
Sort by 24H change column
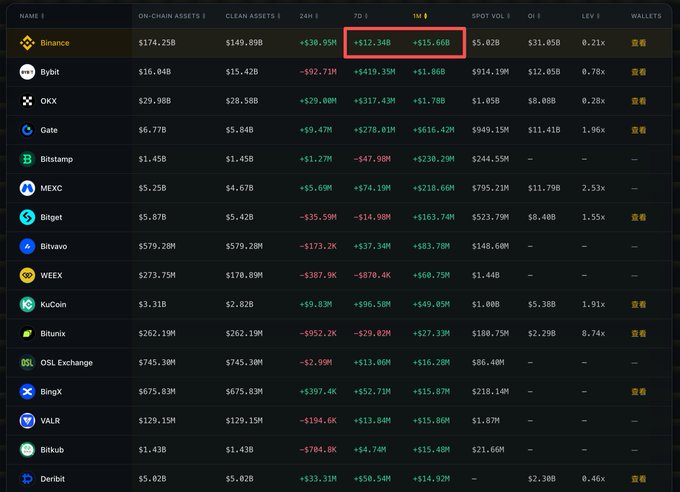(309, 16)
